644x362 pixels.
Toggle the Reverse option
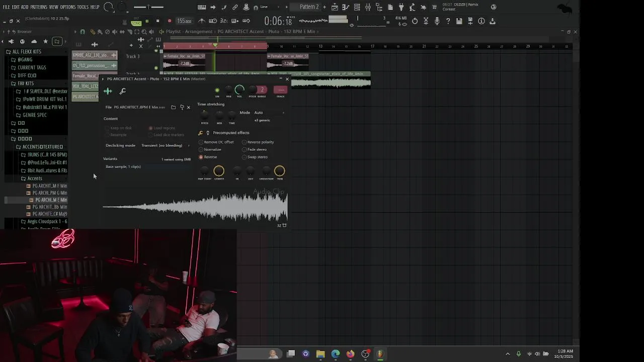[208, 157]
